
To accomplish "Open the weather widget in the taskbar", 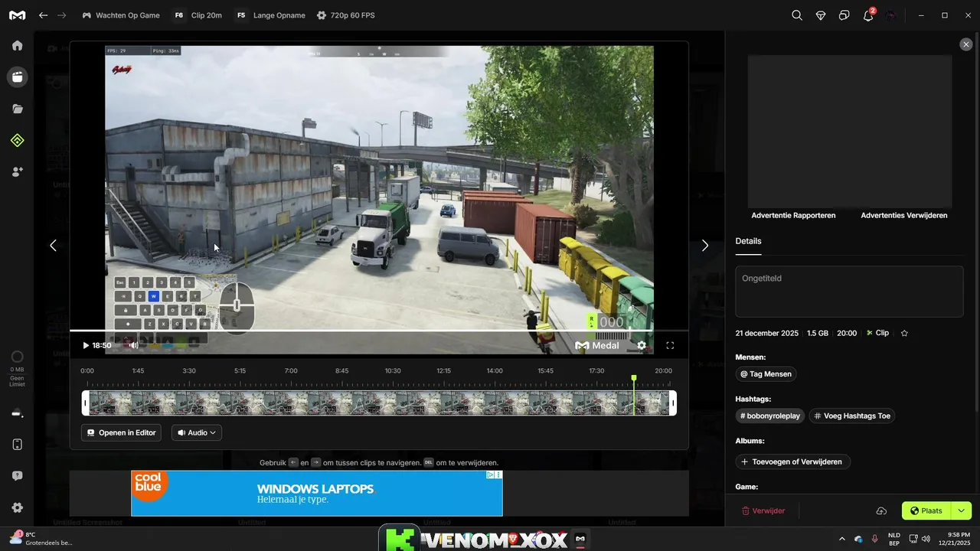I will [42, 539].
